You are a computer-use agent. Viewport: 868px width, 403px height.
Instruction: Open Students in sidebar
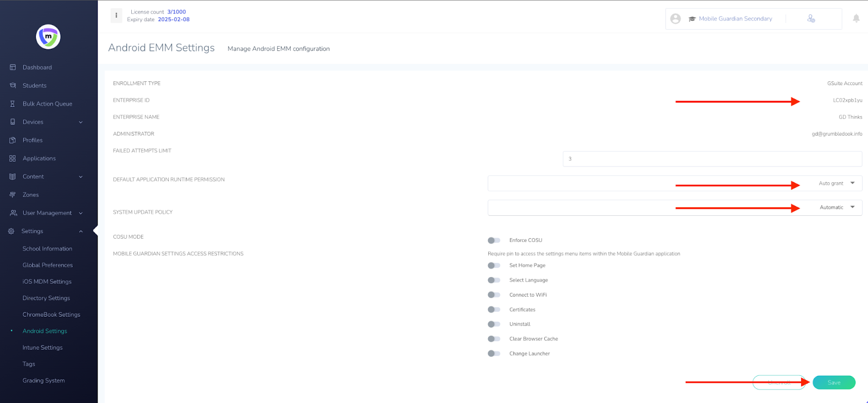point(35,86)
